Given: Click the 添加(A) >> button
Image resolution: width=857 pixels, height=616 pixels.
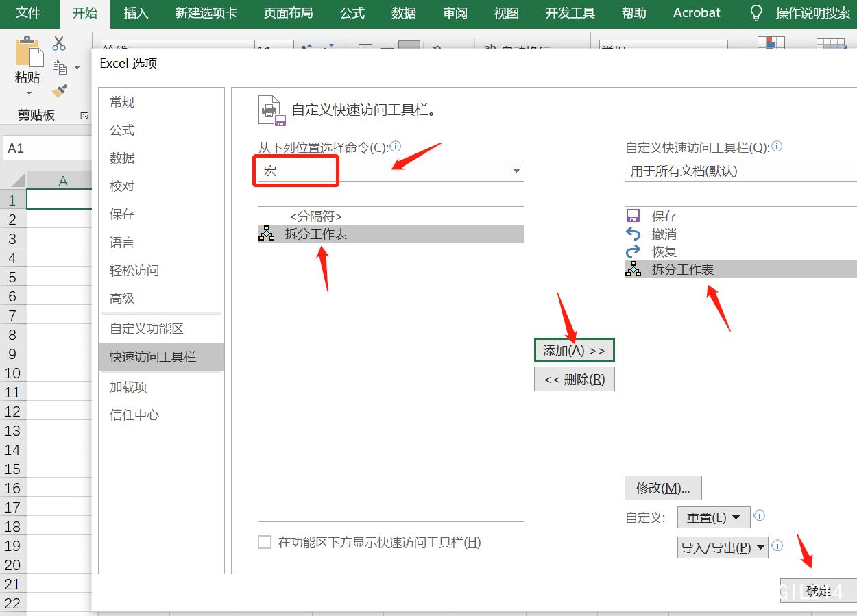Looking at the screenshot, I should [574, 350].
